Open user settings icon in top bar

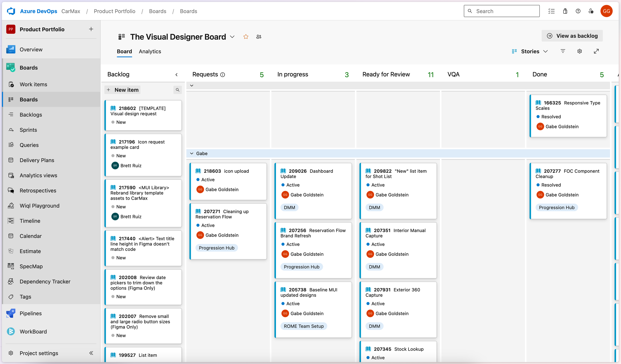(x=591, y=11)
